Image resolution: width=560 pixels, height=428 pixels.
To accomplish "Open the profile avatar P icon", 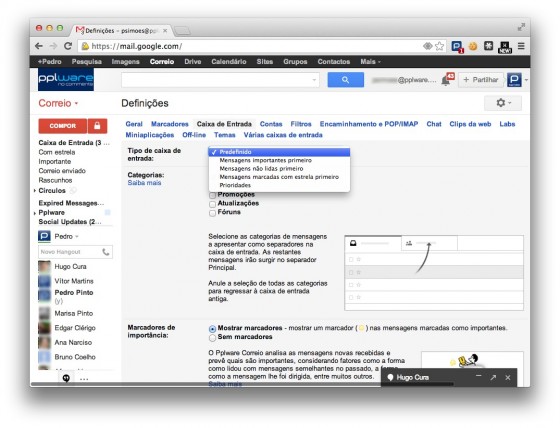I will tap(514, 80).
